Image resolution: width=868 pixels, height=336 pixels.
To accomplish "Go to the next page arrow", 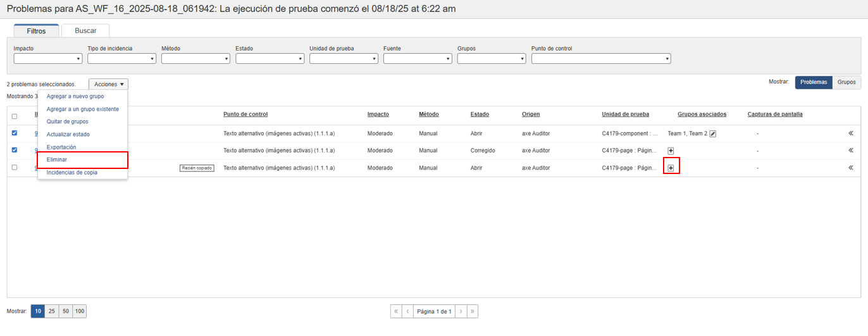I will tap(461, 311).
